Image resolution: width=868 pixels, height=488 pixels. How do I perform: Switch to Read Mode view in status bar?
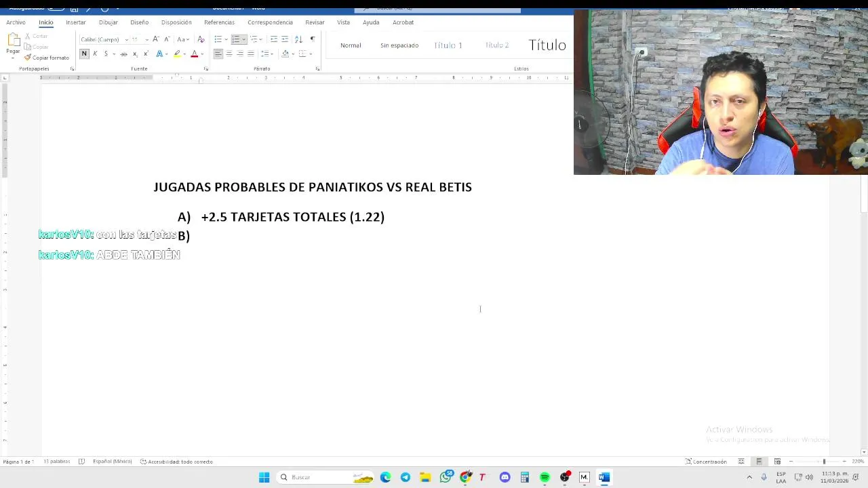point(741,462)
